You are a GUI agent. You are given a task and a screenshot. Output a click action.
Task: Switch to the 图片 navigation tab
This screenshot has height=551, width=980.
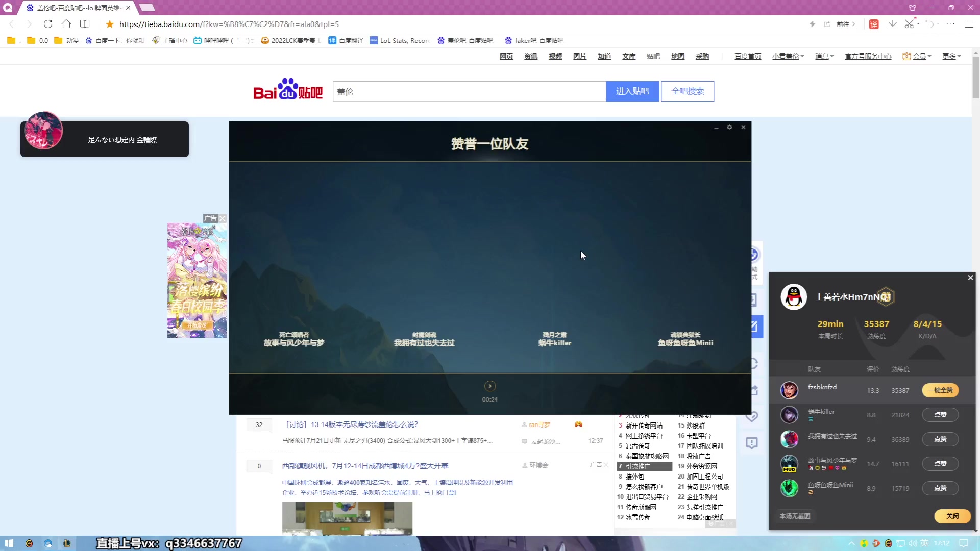(x=579, y=56)
